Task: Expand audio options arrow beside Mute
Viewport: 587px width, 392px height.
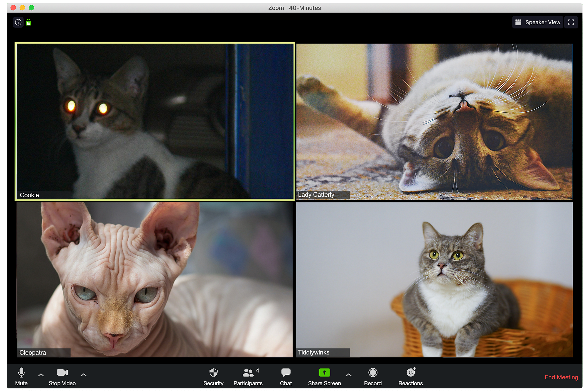Action: pyautogui.click(x=41, y=375)
